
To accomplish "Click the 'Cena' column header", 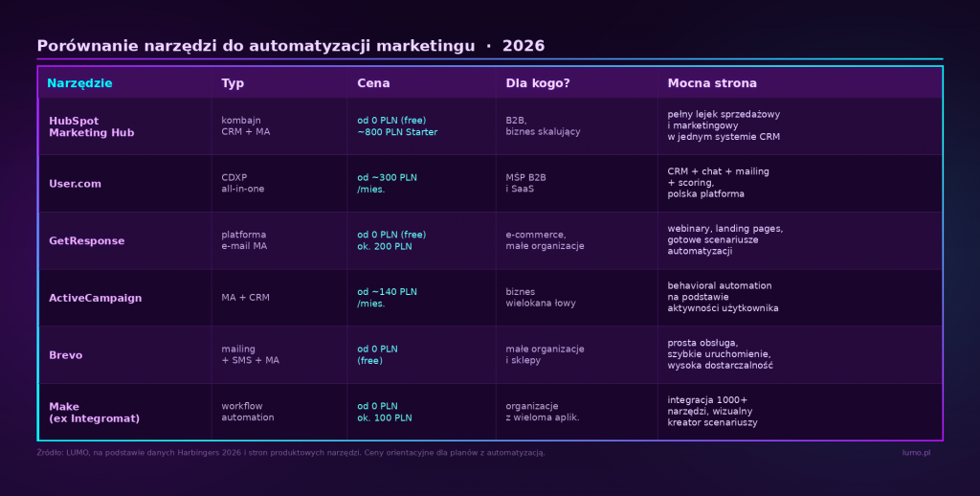I will [373, 83].
